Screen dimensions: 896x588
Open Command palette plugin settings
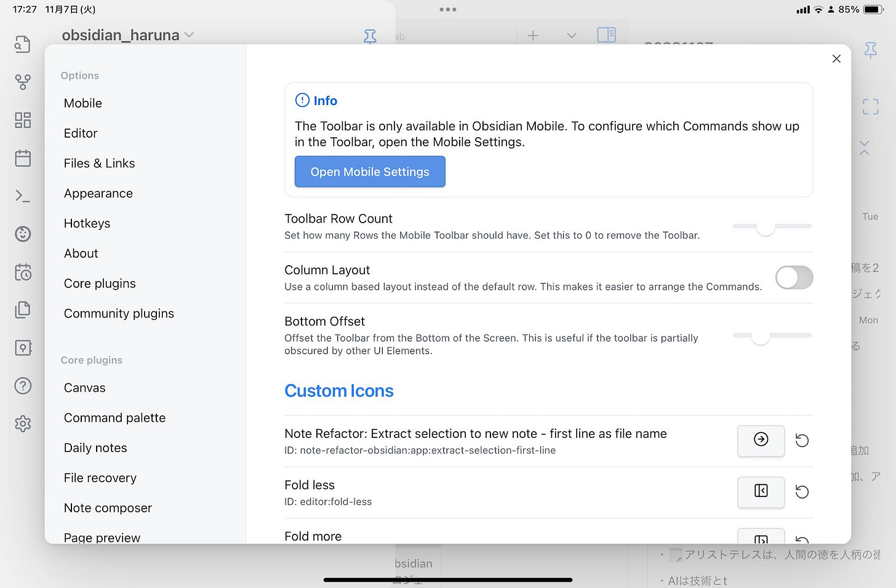click(x=114, y=418)
